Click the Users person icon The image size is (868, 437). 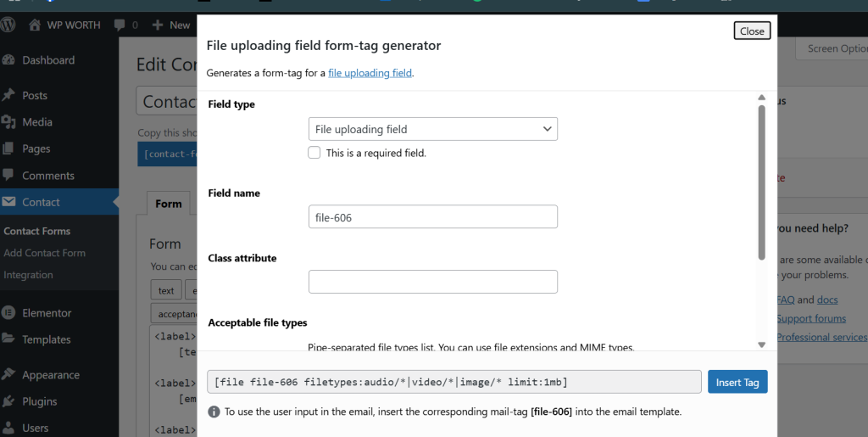point(8,428)
